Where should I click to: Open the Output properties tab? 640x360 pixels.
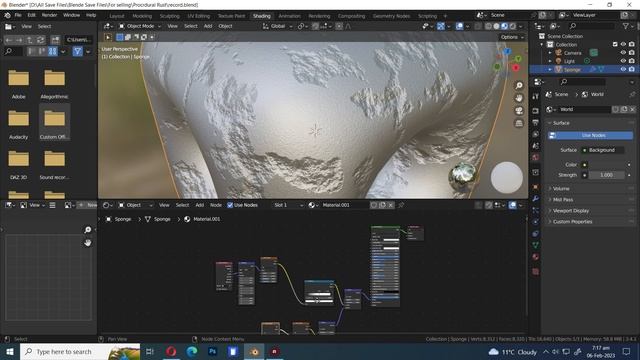pyautogui.click(x=536, y=122)
